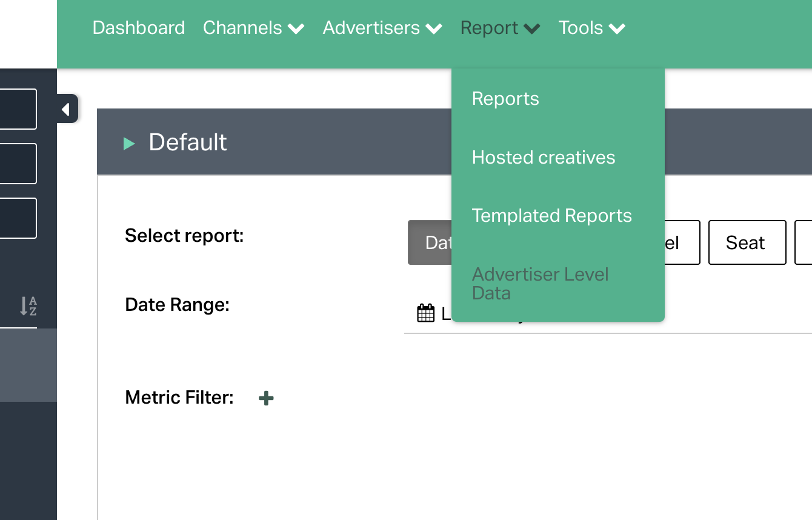The image size is (812, 520).
Task: Expand the Channels menu
Action: 253,28
